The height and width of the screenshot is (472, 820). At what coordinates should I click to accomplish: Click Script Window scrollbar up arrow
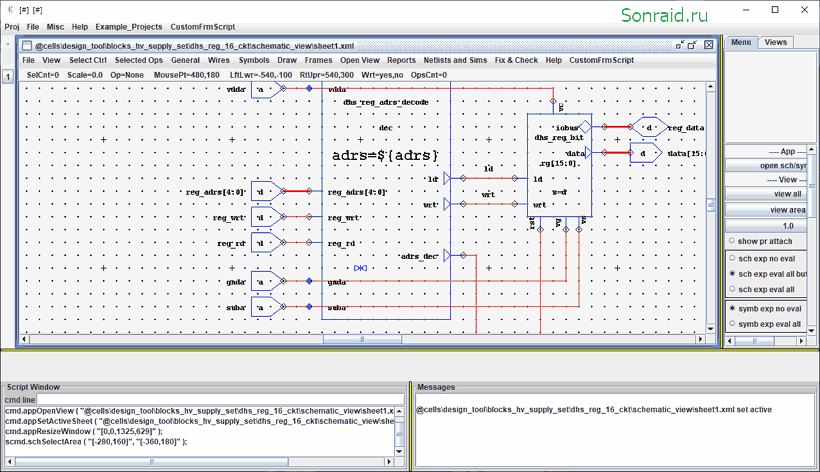(x=399, y=412)
